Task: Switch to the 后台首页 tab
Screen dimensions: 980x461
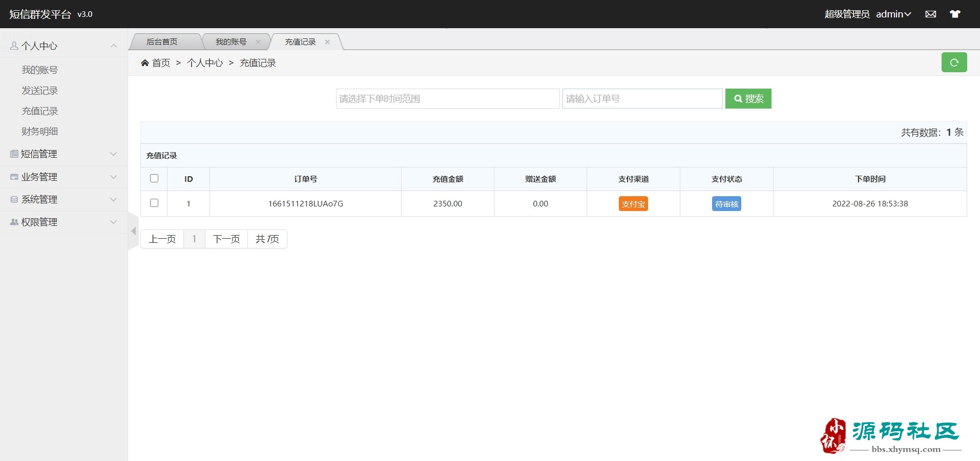Action: point(162,42)
